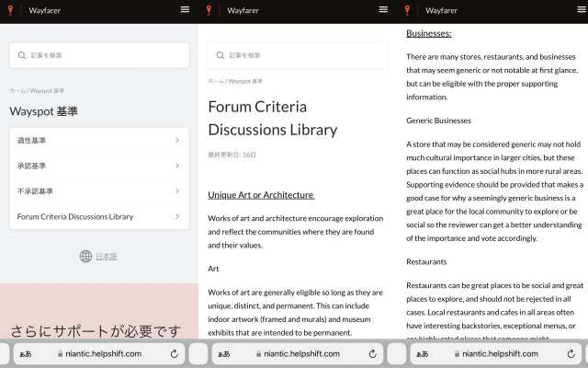Click 日本語 language link
Screen dimensions: 588x368
[x=107, y=257]
